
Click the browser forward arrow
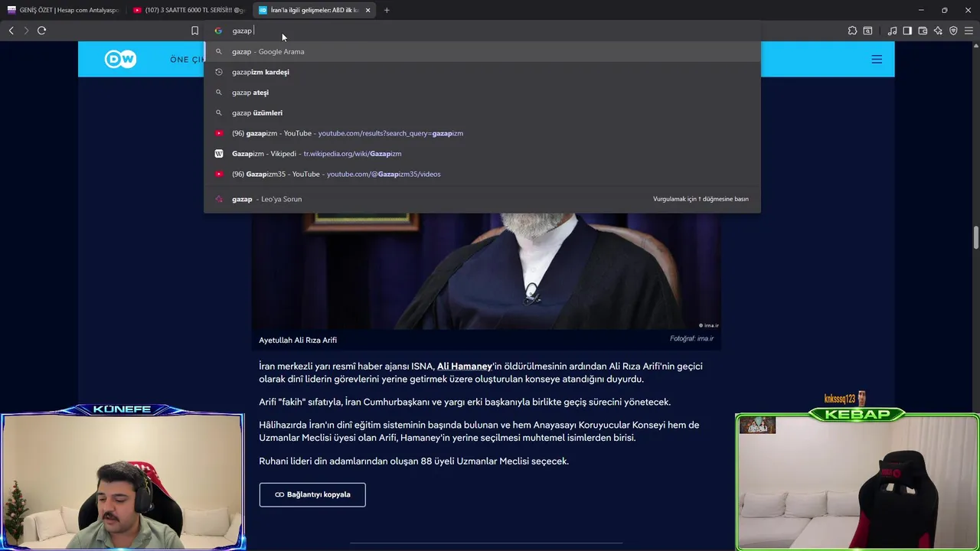point(26,31)
